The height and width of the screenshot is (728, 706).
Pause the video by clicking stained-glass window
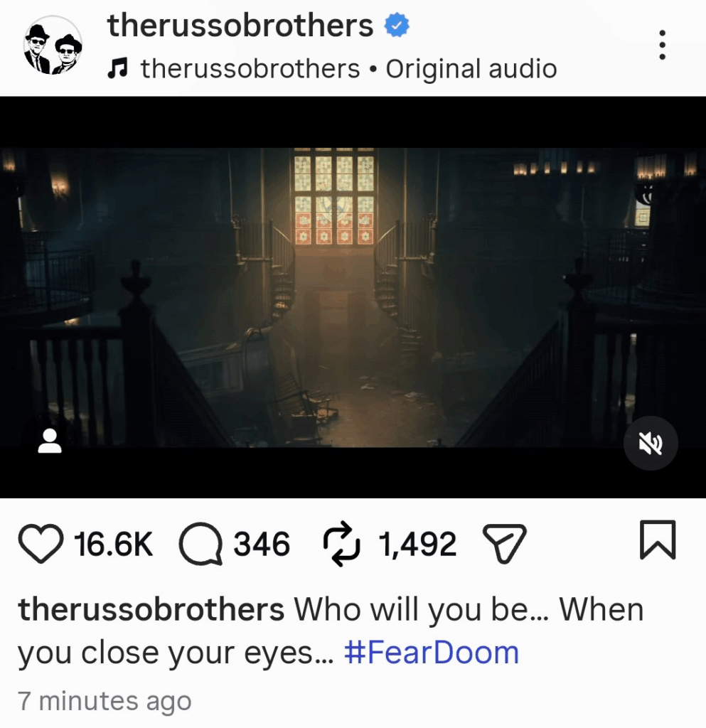click(x=334, y=197)
